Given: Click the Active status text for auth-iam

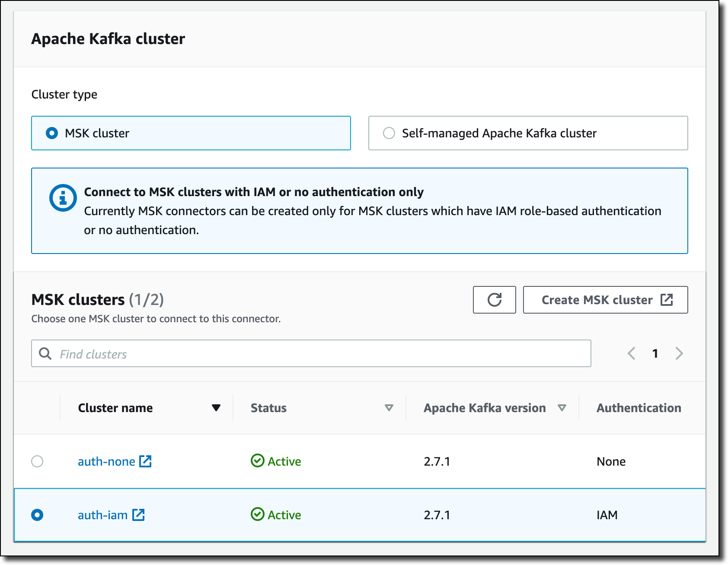Looking at the screenshot, I should click(284, 515).
